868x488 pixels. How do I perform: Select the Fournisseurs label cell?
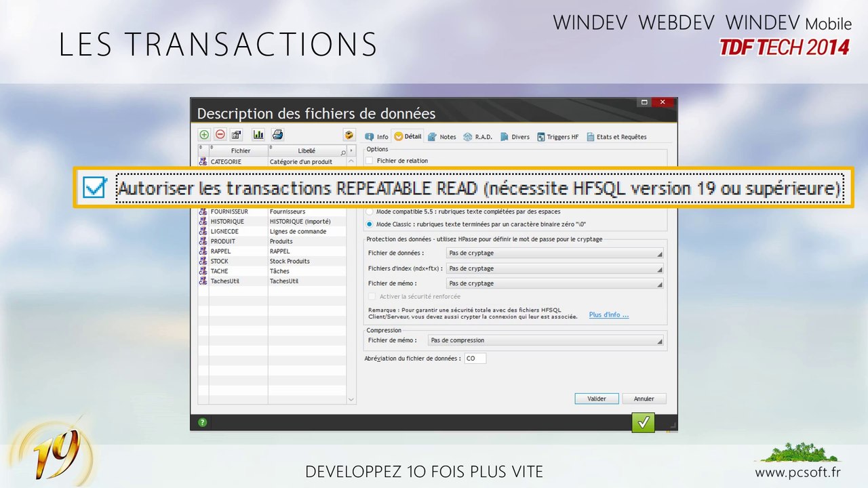[307, 211]
